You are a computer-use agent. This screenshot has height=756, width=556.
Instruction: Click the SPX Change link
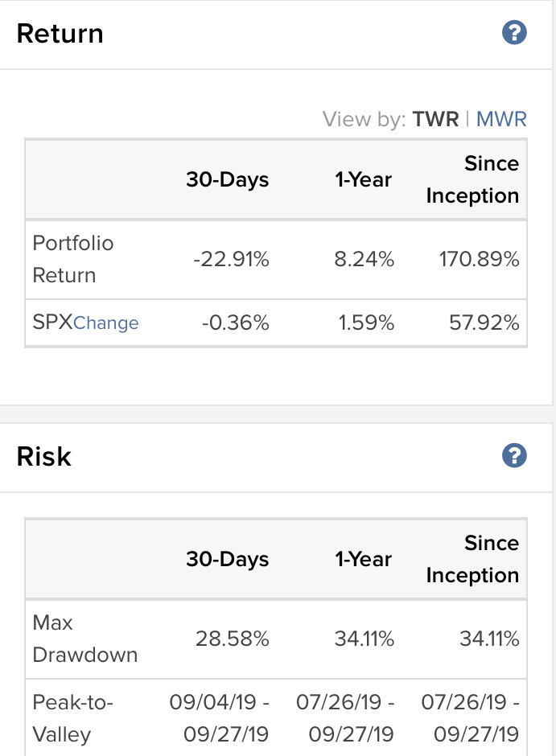click(x=105, y=323)
